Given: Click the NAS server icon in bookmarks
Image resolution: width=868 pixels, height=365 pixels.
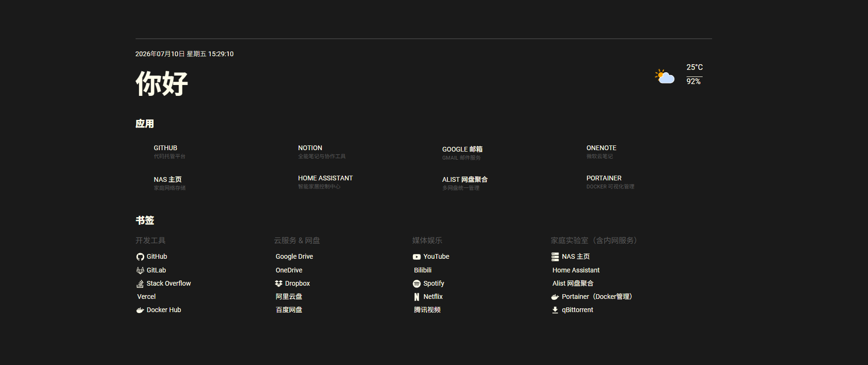Looking at the screenshot, I should click(x=555, y=257).
